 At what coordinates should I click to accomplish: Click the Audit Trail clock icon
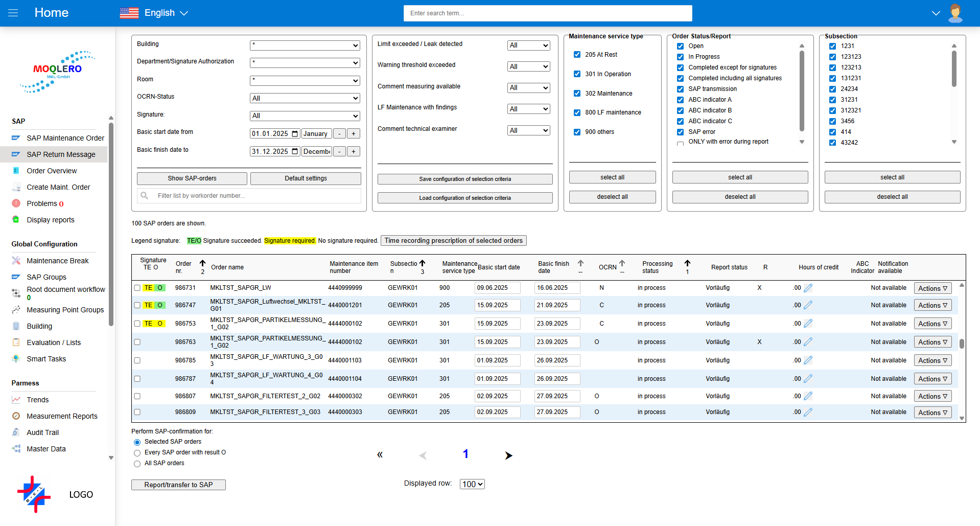(16, 432)
